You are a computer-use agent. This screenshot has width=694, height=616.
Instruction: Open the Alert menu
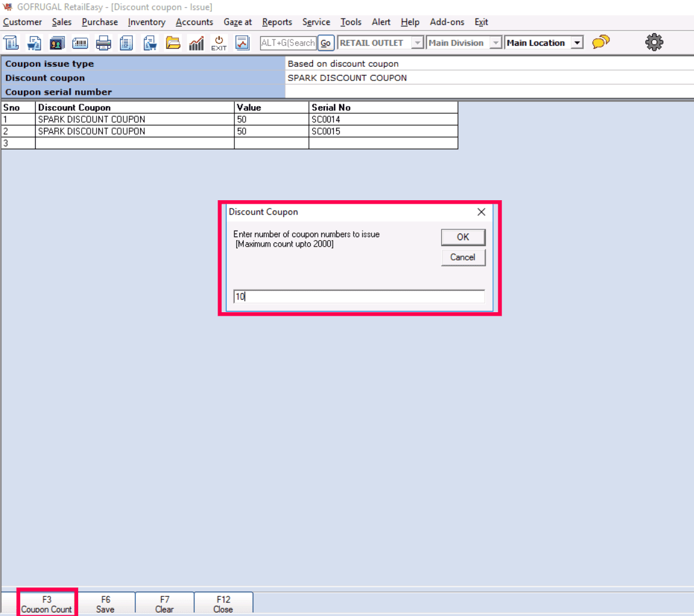click(381, 22)
